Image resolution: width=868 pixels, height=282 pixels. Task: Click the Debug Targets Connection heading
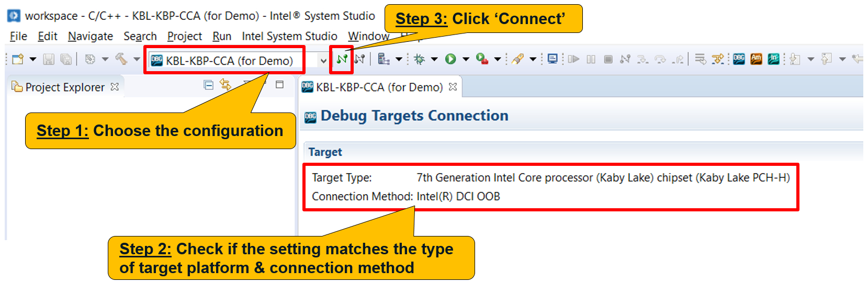point(414,116)
